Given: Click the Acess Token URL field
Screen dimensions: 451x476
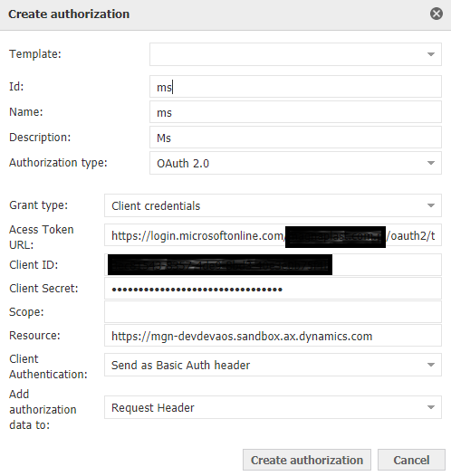Looking at the screenshot, I should [273, 235].
